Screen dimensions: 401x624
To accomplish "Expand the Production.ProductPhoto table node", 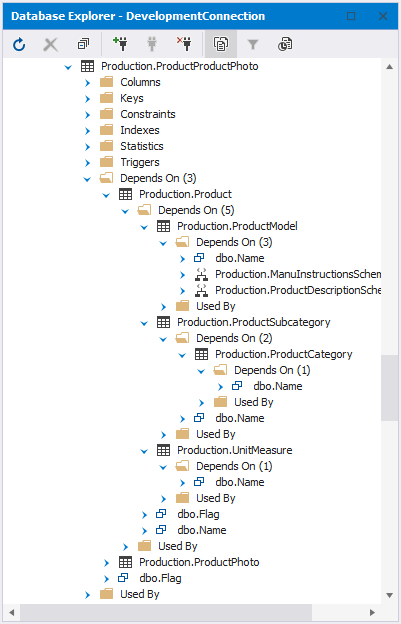I will [106, 563].
